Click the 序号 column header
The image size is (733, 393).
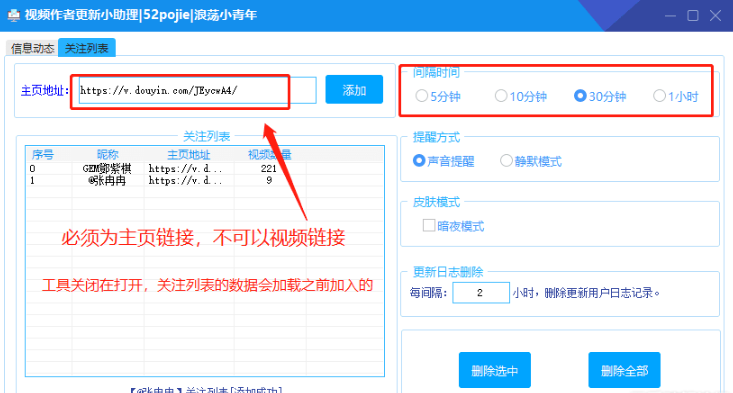click(43, 155)
